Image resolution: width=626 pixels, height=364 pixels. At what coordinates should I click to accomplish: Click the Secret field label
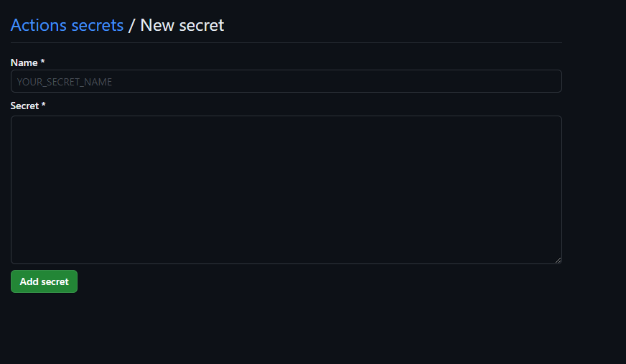pyautogui.click(x=24, y=106)
